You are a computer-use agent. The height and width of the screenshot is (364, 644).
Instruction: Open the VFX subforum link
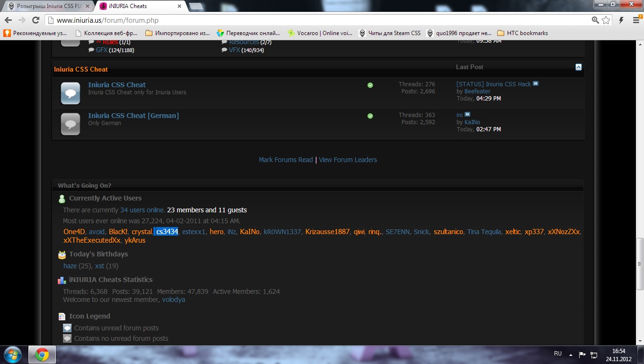pos(234,50)
